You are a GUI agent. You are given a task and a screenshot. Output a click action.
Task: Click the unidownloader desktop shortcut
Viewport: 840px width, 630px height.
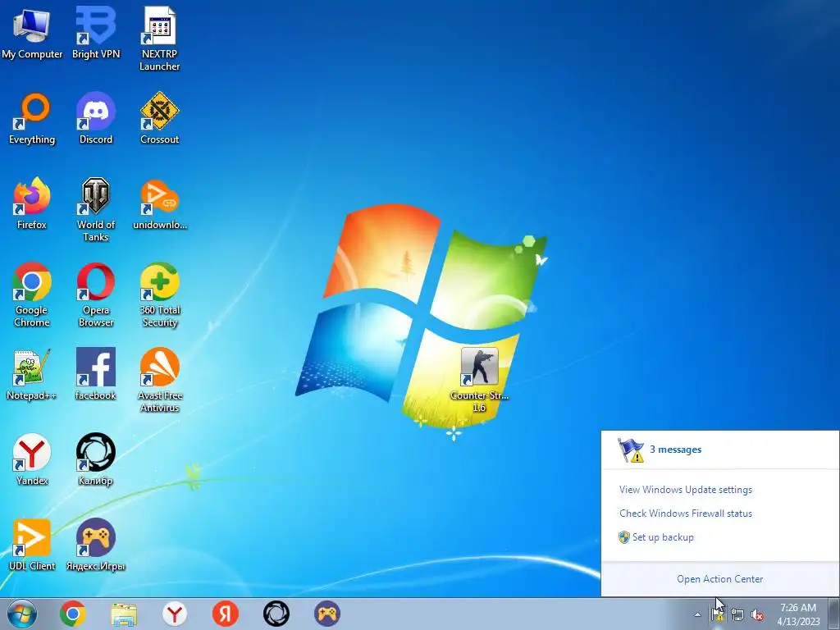[x=160, y=203]
